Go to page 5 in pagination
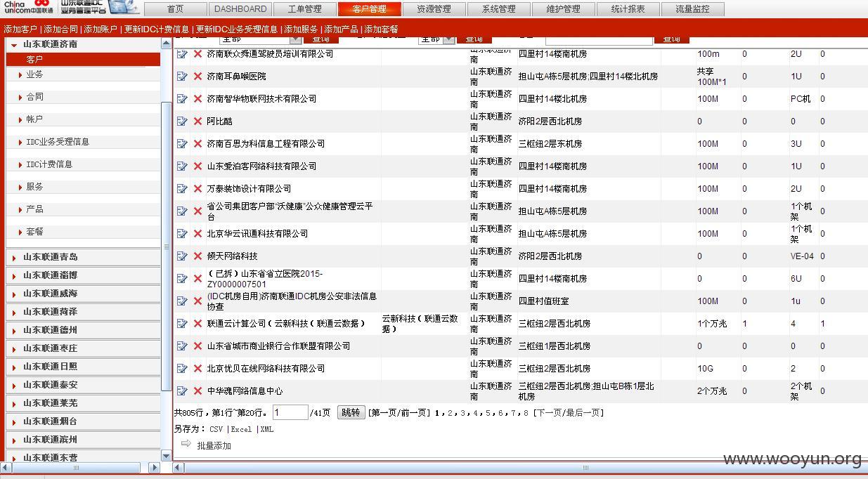 [488, 413]
